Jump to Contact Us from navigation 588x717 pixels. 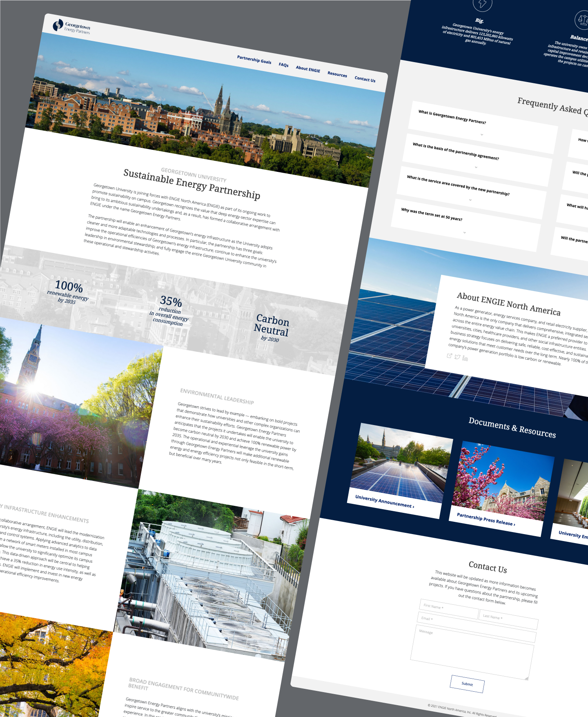point(365,79)
